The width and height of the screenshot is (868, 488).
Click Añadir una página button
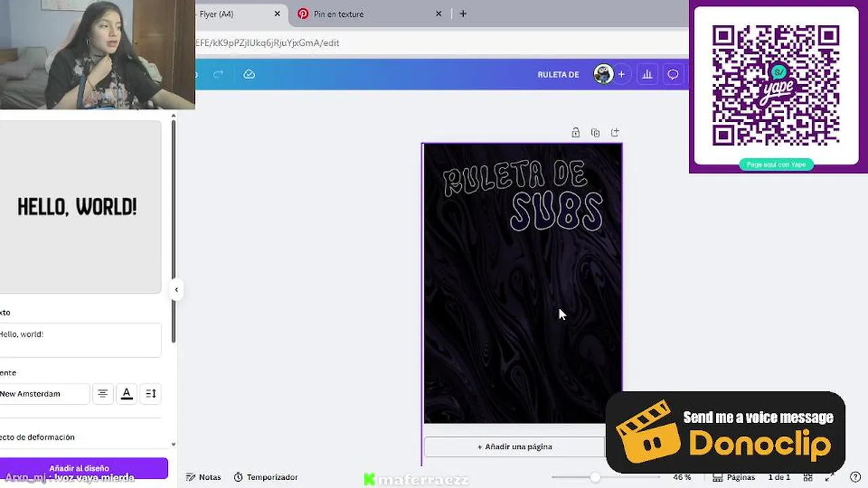point(514,447)
